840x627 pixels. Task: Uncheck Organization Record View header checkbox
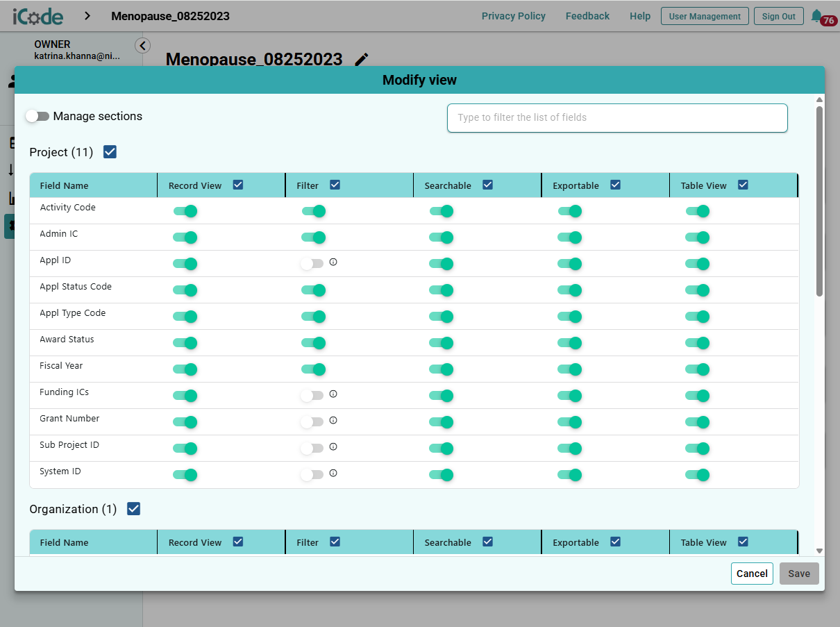(238, 542)
